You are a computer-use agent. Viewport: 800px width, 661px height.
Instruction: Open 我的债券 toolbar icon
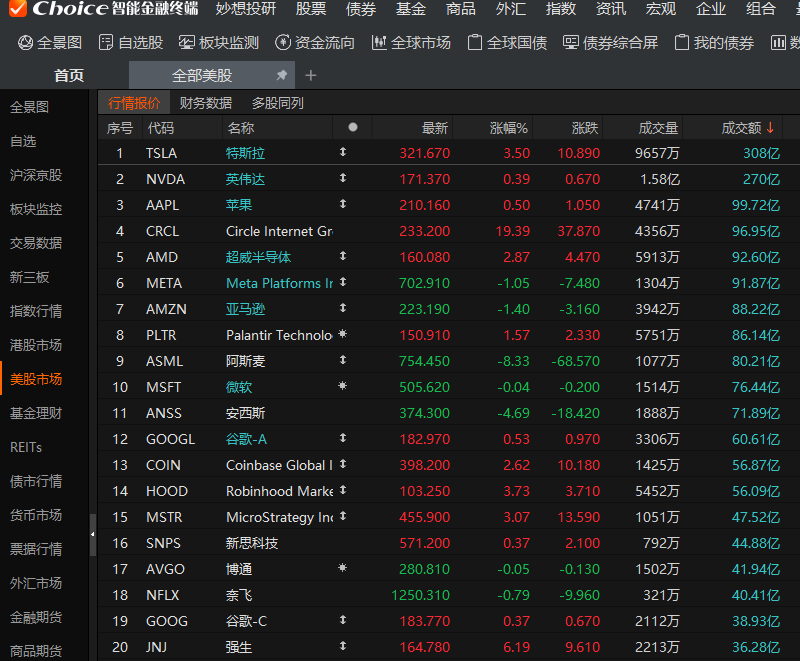click(x=682, y=43)
